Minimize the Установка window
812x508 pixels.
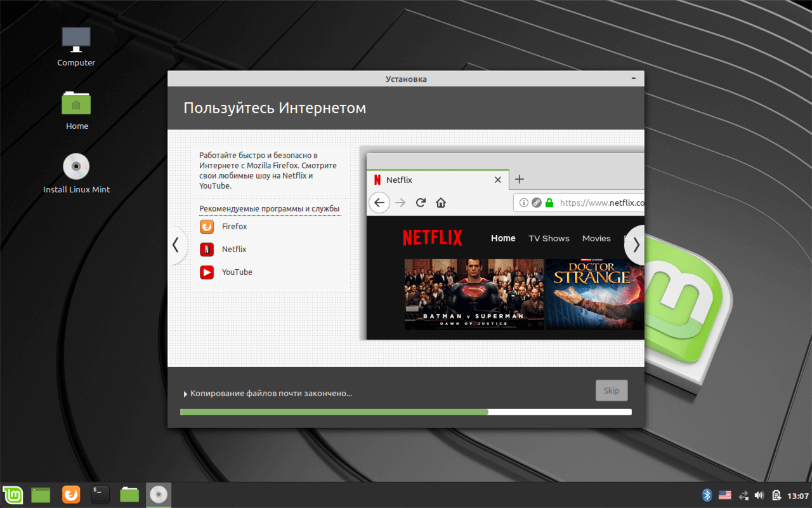[633, 78]
